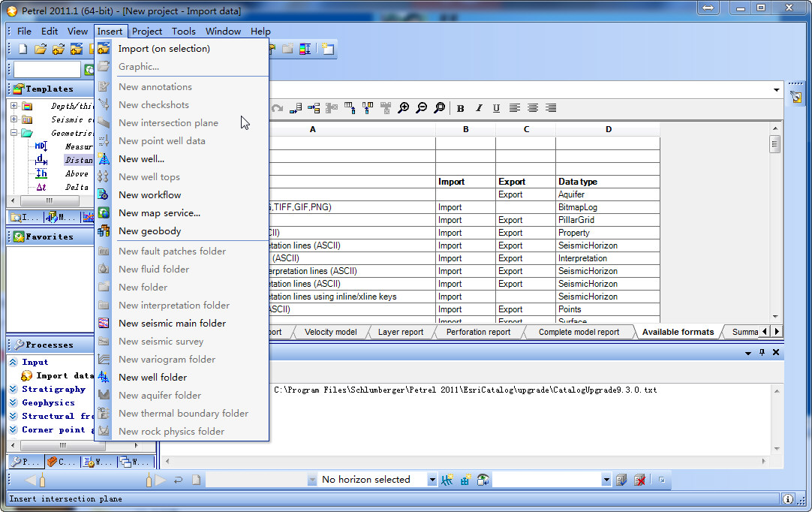
Task: Open the No horizon selected dropdown
Action: [x=432, y=480]
